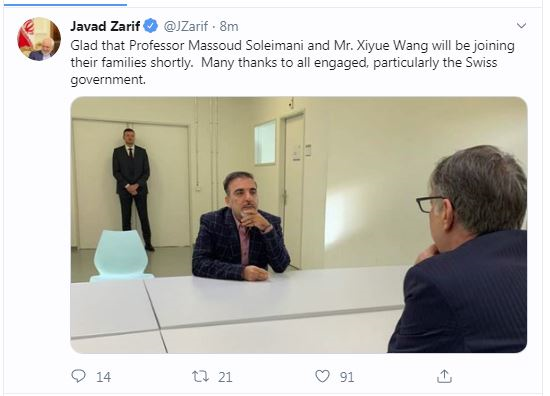
Task: Open the attached meeting room photo
Action: 299,225
